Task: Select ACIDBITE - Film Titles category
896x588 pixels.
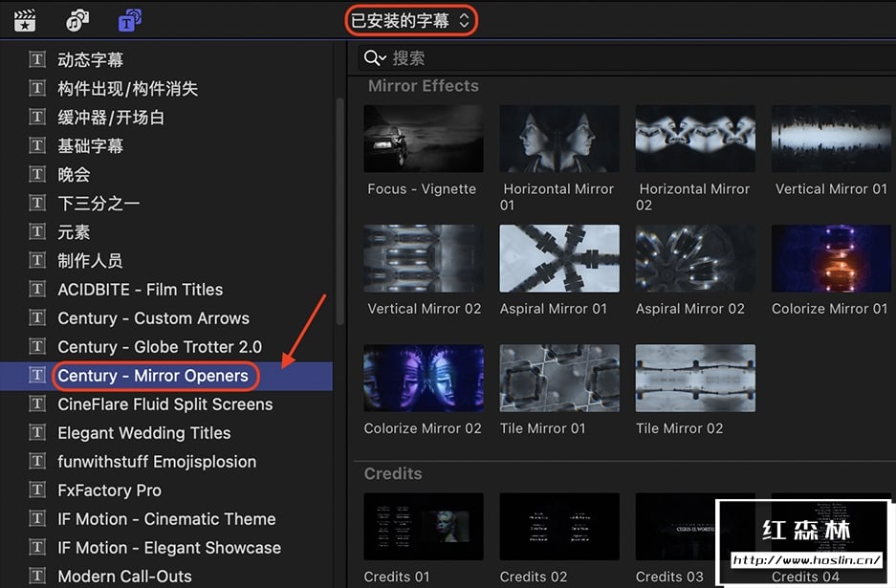Action: [x=165, y=289]
